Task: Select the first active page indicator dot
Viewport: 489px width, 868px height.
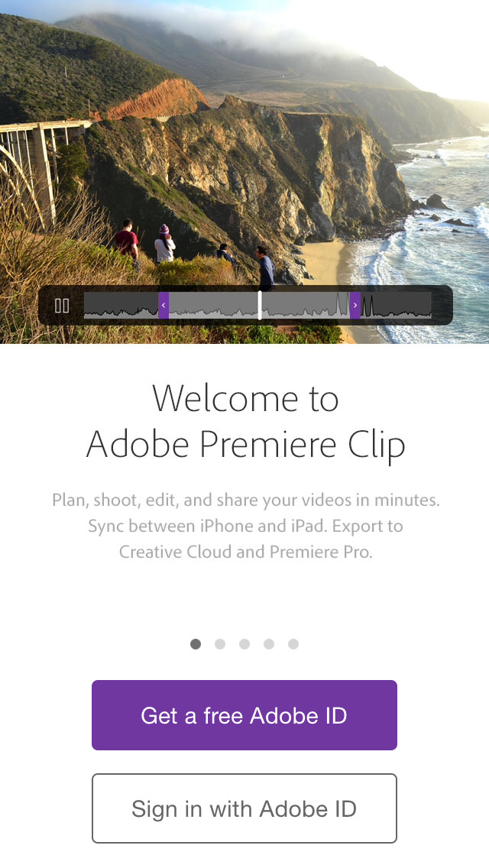Action: click(196, 644)
